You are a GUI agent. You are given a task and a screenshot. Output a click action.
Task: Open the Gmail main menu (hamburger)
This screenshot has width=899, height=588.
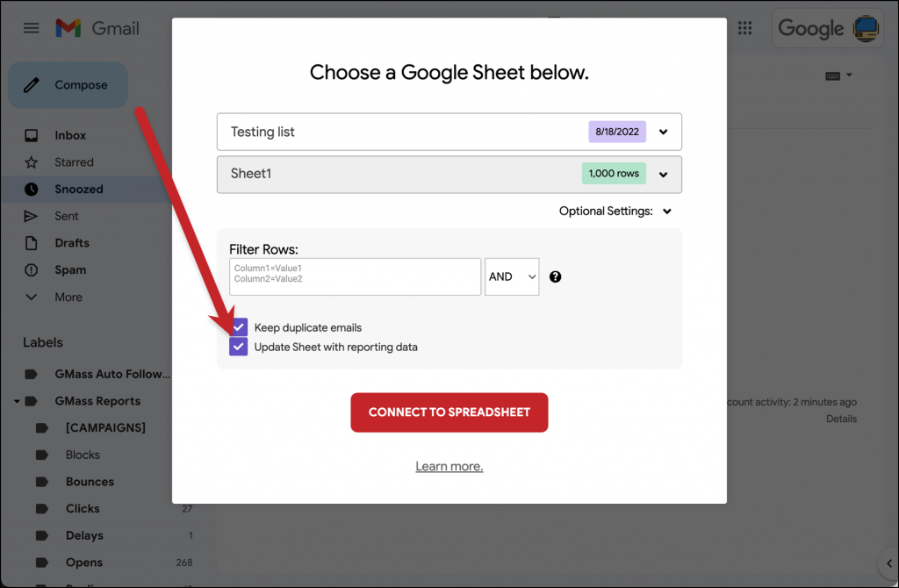31,27
